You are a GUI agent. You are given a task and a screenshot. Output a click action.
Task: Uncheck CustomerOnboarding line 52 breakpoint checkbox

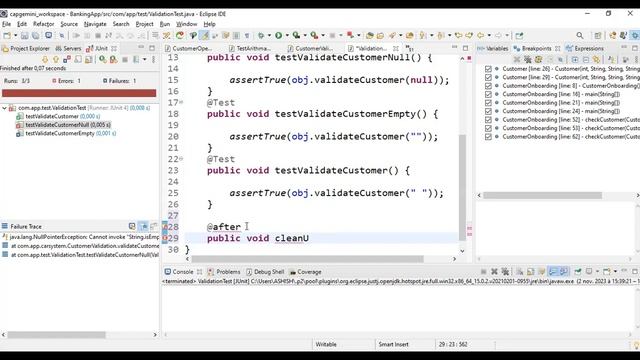coord(488,120)
